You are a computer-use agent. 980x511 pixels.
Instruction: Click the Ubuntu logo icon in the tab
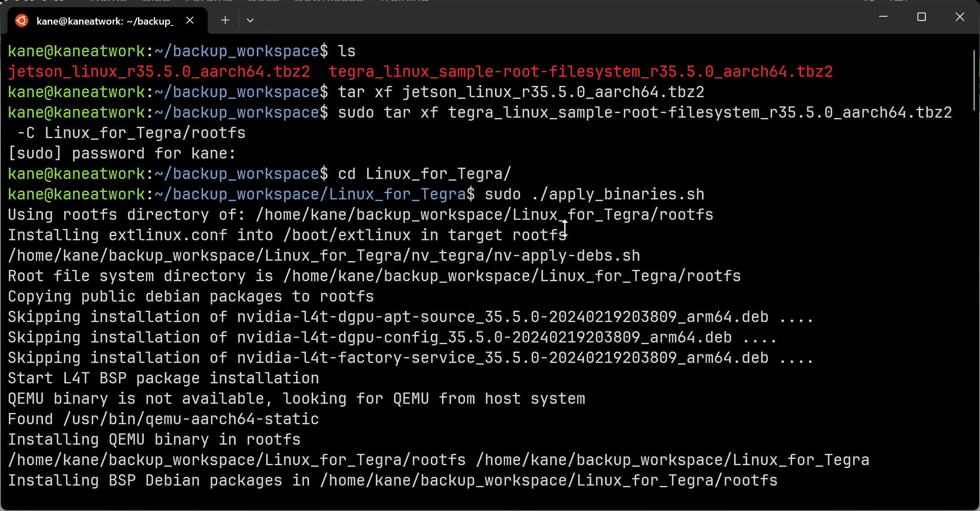pyautogui.click(x=22, y=20)
